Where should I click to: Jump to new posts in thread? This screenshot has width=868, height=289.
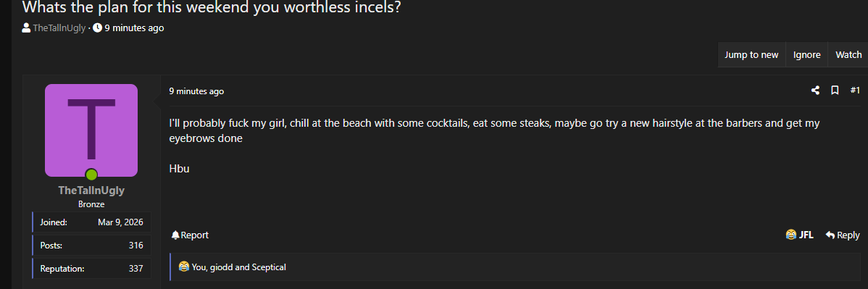(x=751, y=55)
